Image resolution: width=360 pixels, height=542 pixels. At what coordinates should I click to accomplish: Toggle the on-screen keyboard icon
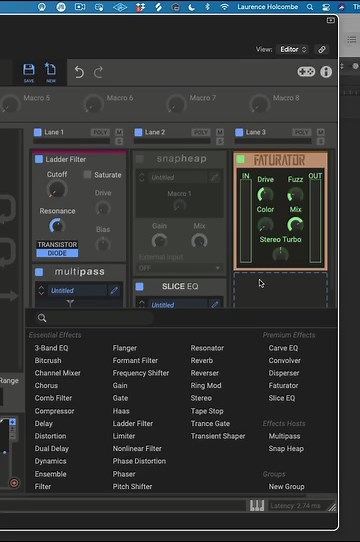tap(257, 505)
